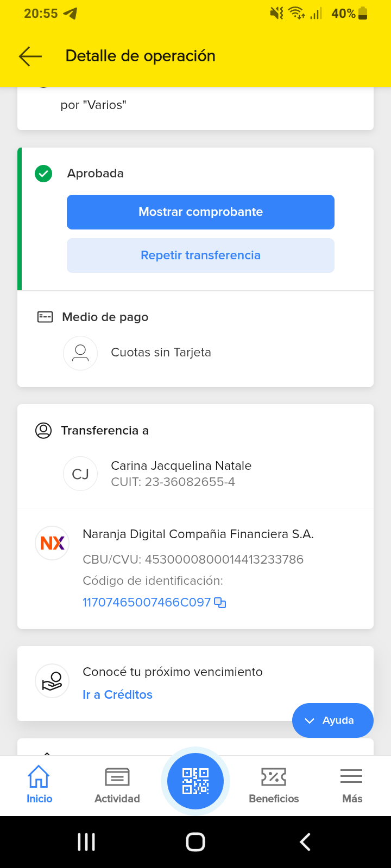Click Mostrar comprobante button
The height and width of the screenshot is (868, 391).
point(200,212)
